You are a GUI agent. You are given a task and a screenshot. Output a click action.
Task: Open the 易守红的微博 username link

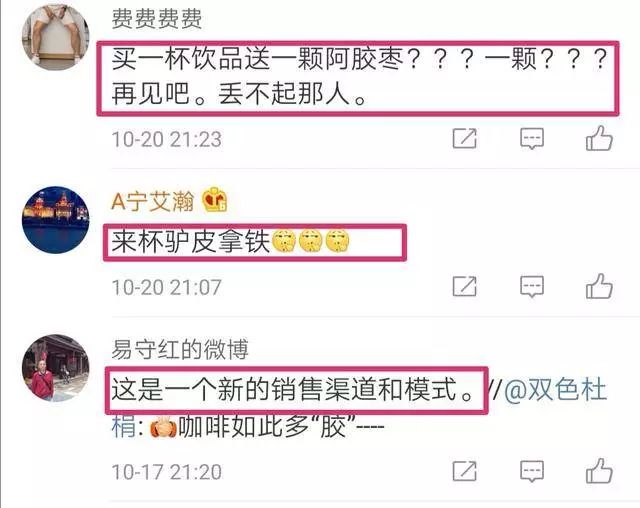click(180, 349)
